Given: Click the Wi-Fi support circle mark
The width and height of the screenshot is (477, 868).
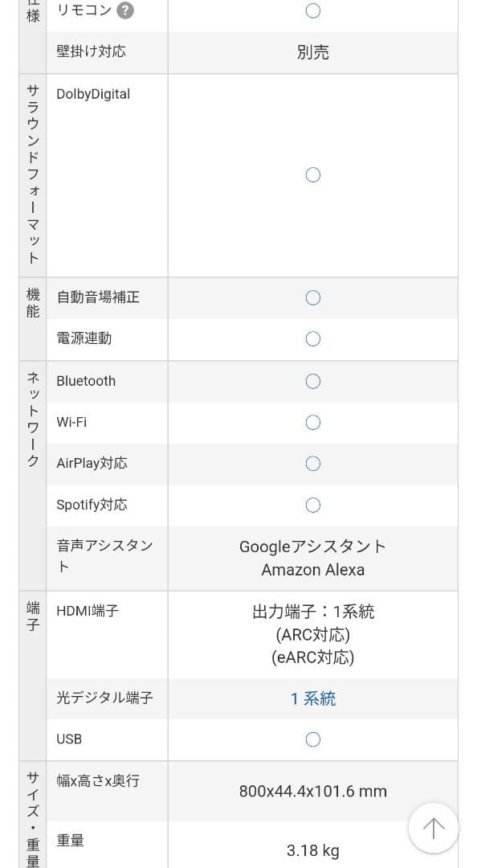Looking at the screenshot, I should point(312,422).
